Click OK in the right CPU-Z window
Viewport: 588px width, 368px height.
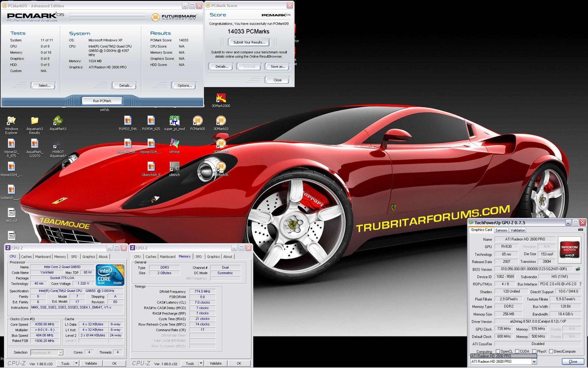coord(239,363)
